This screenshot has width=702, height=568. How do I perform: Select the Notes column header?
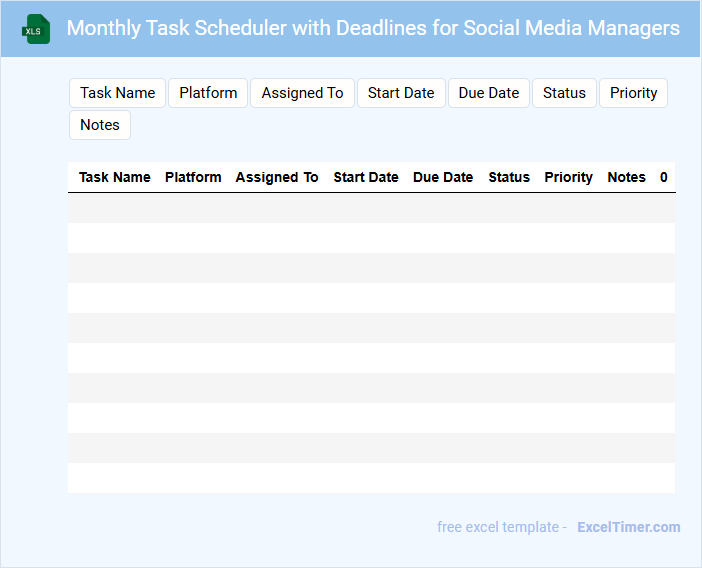pyautogui.click(x=626, y=177)
